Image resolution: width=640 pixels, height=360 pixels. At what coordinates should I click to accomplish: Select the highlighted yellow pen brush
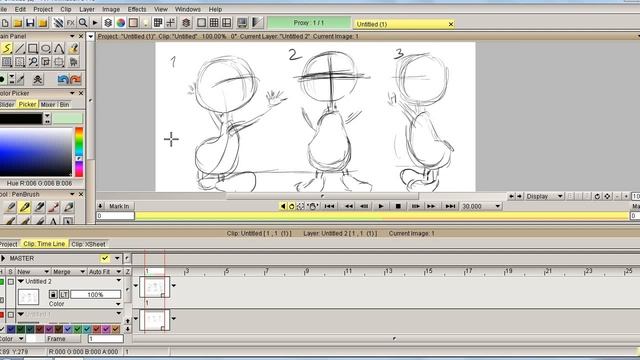[24, 207]
